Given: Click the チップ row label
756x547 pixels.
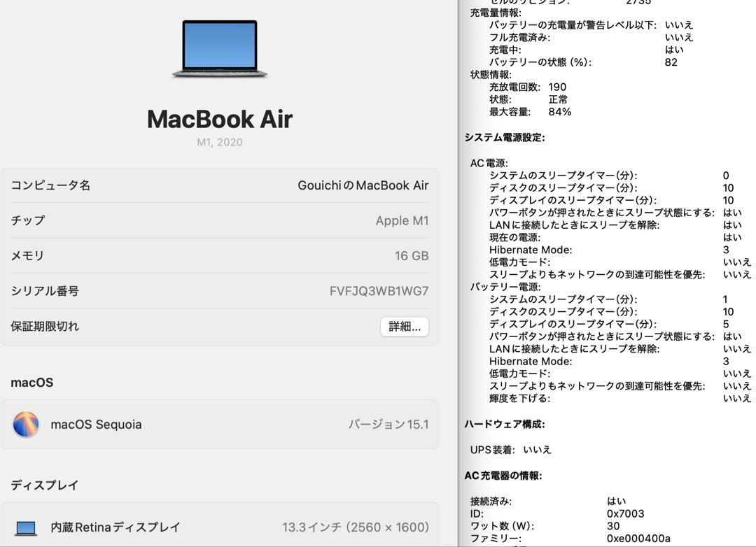Looking at the screenshot, I should click(28, 221).
